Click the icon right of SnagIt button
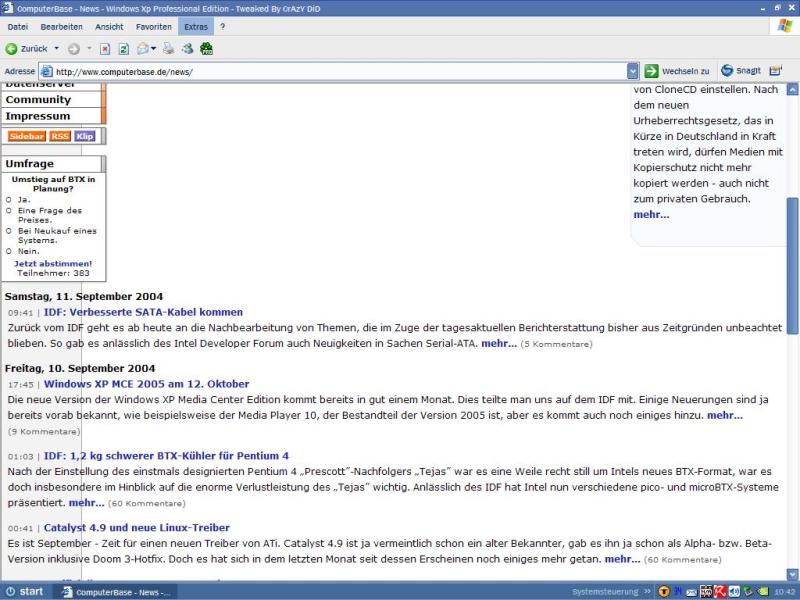Screen dimensions: 800x600 776,71
